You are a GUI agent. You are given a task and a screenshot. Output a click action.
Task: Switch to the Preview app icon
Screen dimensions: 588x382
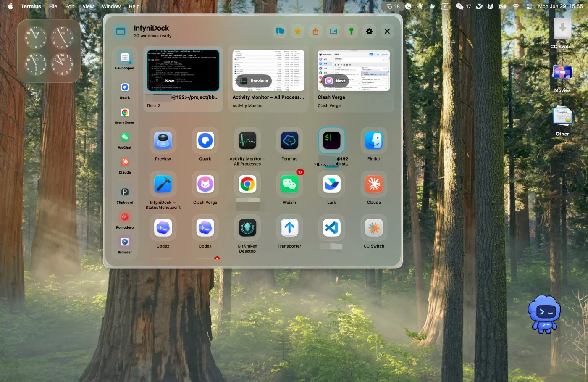(163, 140)
